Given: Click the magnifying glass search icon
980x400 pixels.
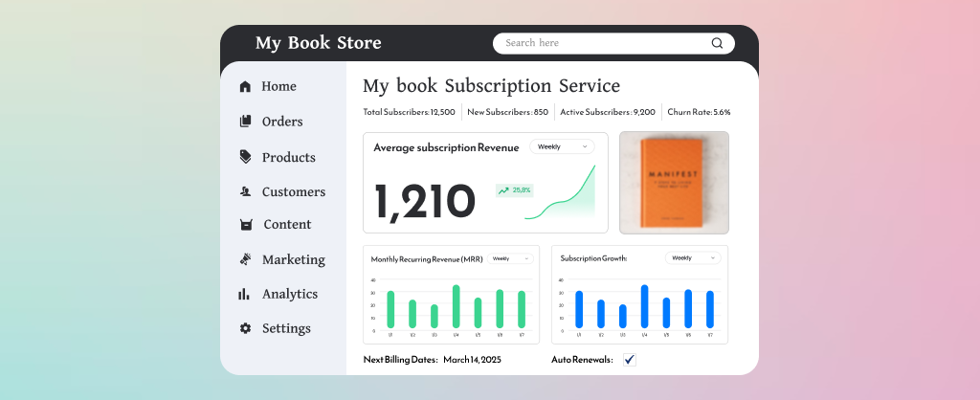Looking at the screenshot, I should (717, 43).
